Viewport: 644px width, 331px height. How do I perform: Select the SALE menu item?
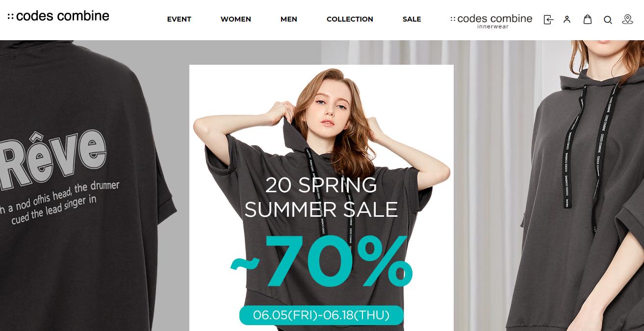click(x=412, y=19)
